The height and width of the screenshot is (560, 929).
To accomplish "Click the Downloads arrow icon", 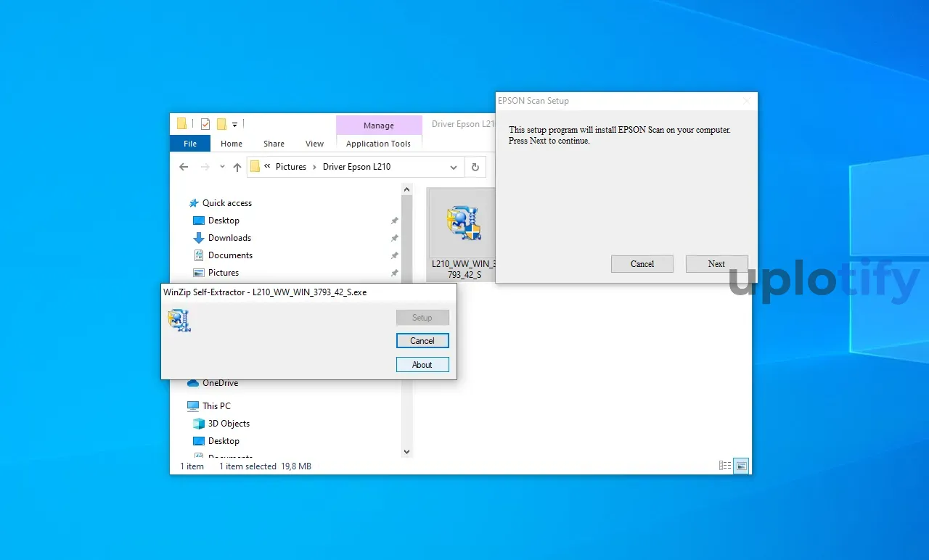I will coord(199,238).
